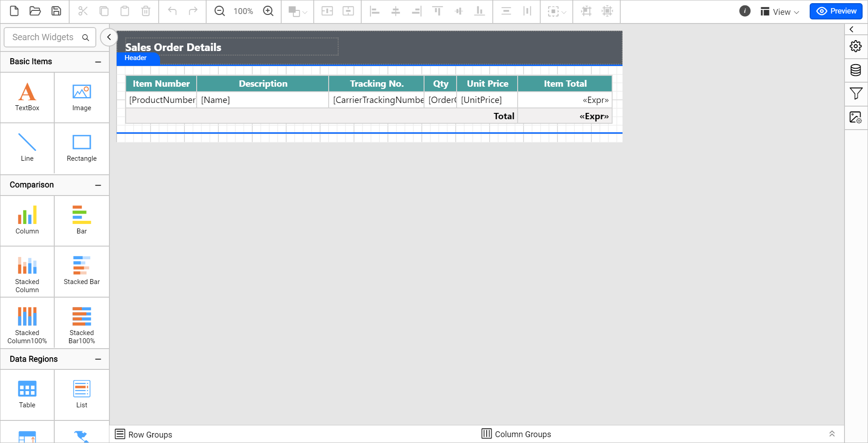Image resolution: width=868 pixels, height=443 pixels.
Task: Open the sizing options dropdown
Action: 557,11
